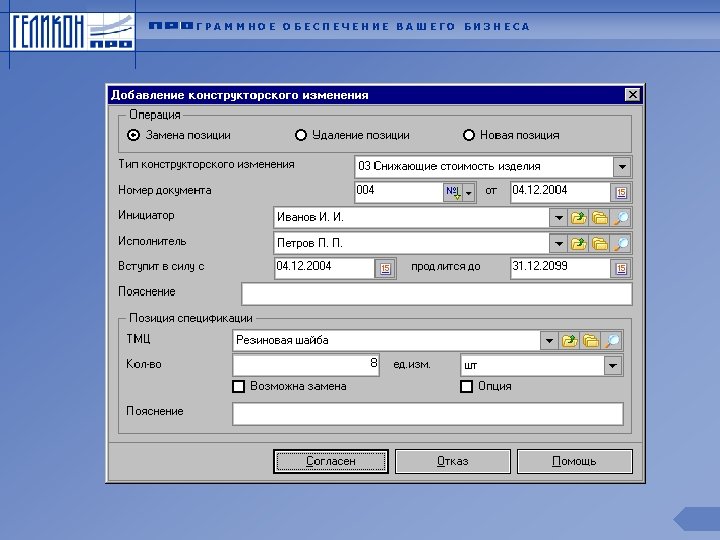The height and width of the screenshot is (540, 720).
Task: Open the 'ед.изм.' units dropdown showing шт
Action: [x=613, y=366]
